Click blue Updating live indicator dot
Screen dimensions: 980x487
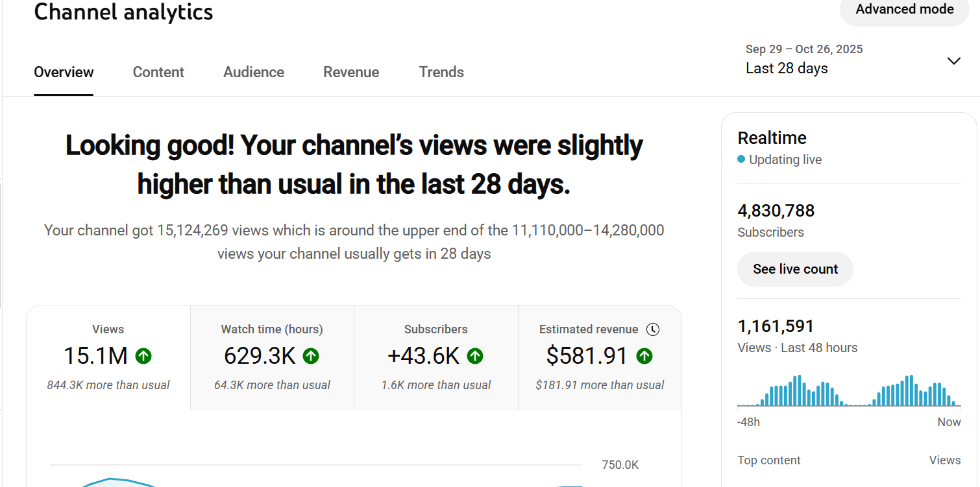tap(741, 160)
